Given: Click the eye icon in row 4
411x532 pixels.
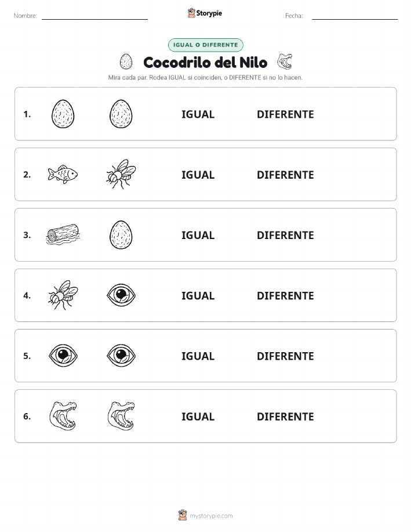Looking at the screenshot, I should coord(121,295).
